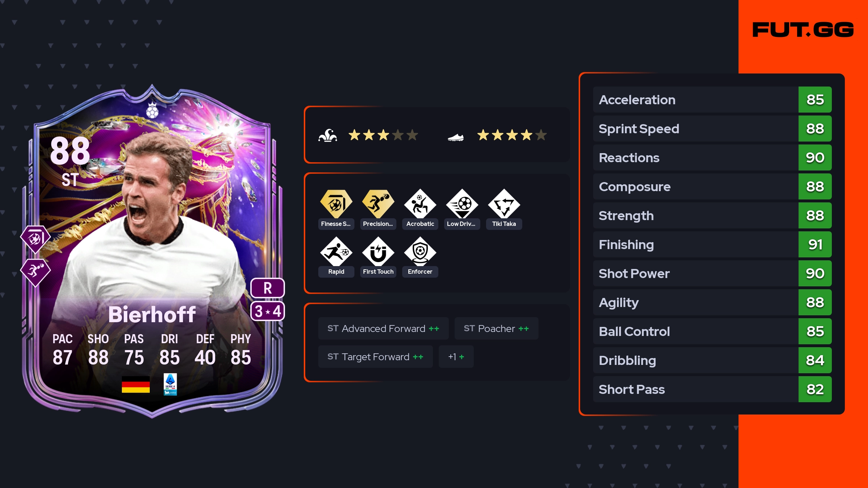Select the Rapid playstyle icon
The height and width of the screenshot is (488, 868).
click(x=336, y=252)
